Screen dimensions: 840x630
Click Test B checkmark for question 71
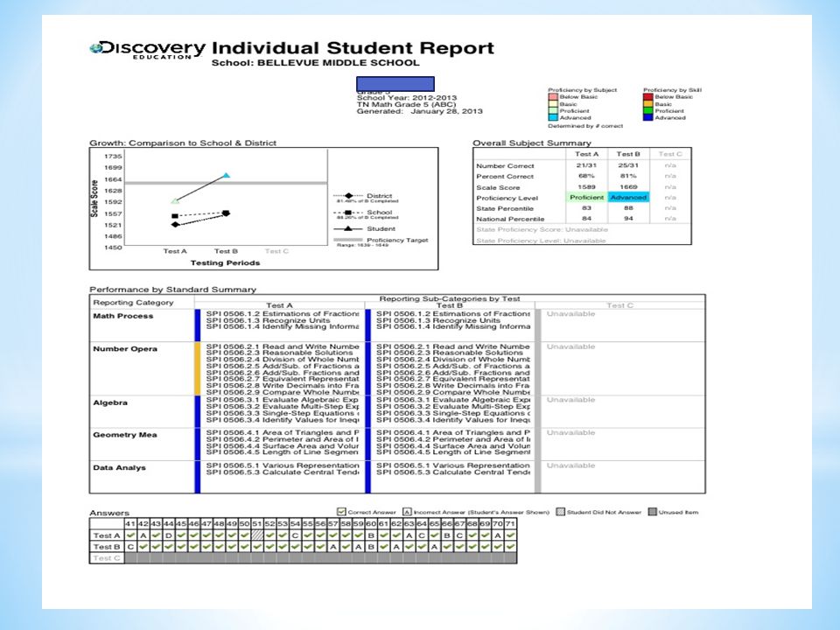(x=510, y=546)
